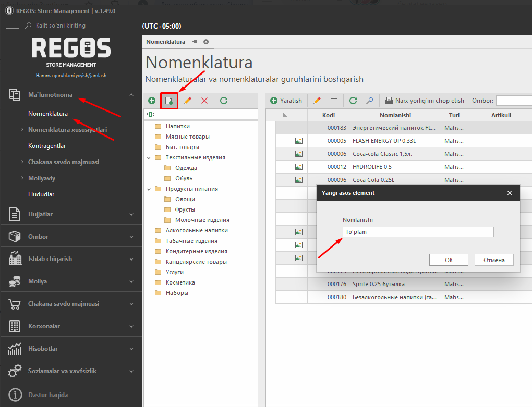Edit group with pencil icon in tree toolbar
The height and width of the screenshot is (407, 532).
pos(188,101)
